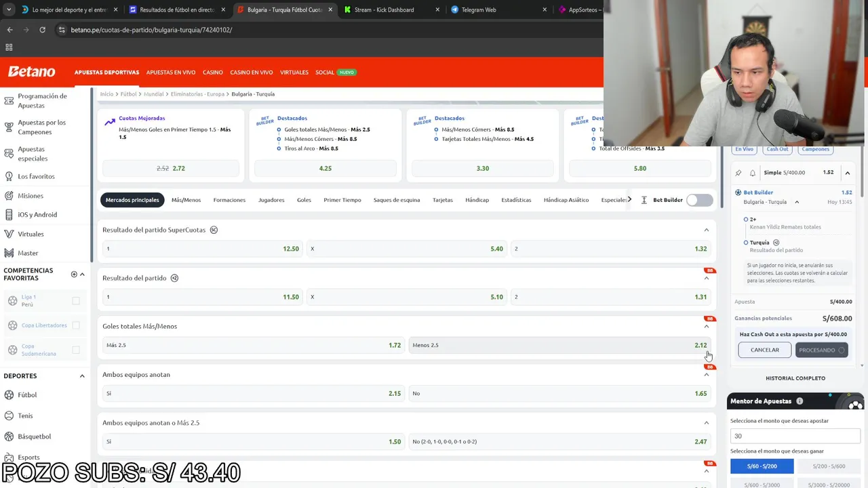Click the pin icon in bet slip
868x488 pixels.
(x=738, y=173)
